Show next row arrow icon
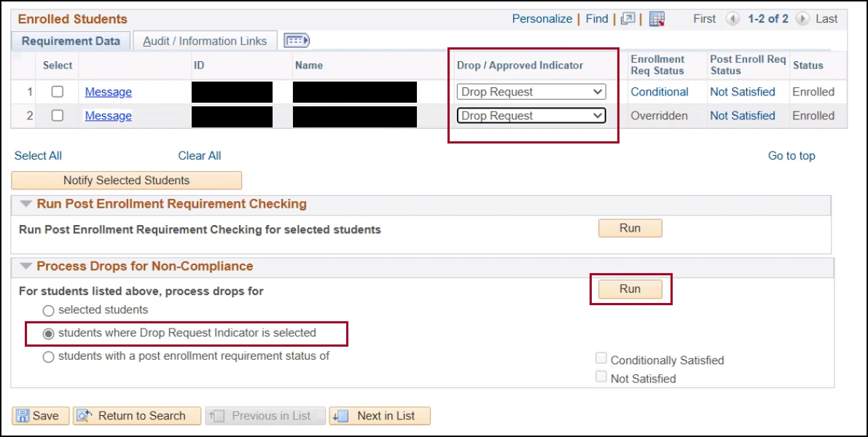The image size is (868, 437). [x=802, y=19]
